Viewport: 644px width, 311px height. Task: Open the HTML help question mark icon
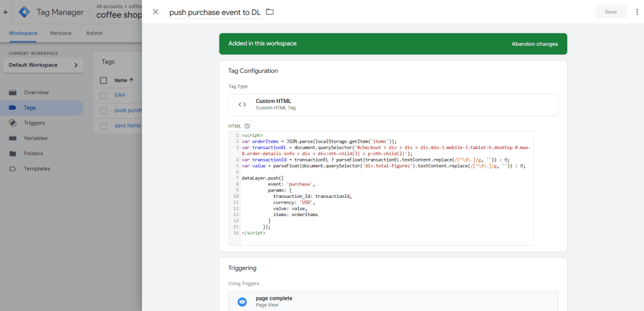tap(247, 126)
